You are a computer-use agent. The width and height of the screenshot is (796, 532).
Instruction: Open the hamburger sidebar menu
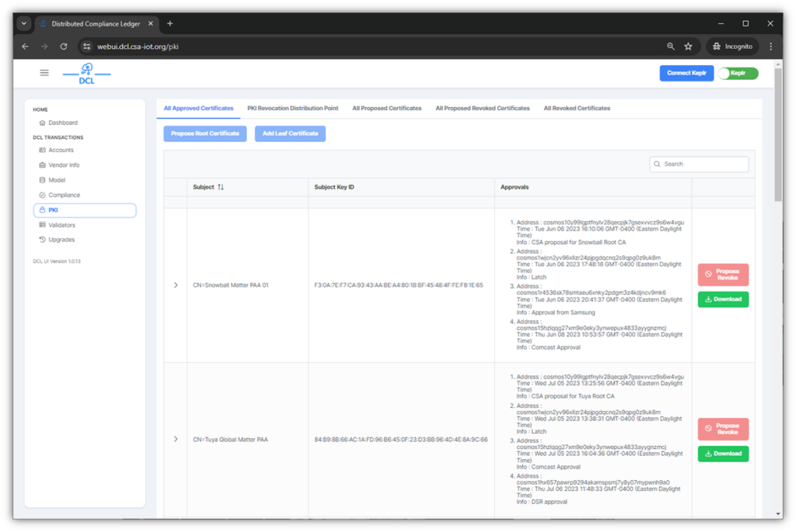coord(44,73)
